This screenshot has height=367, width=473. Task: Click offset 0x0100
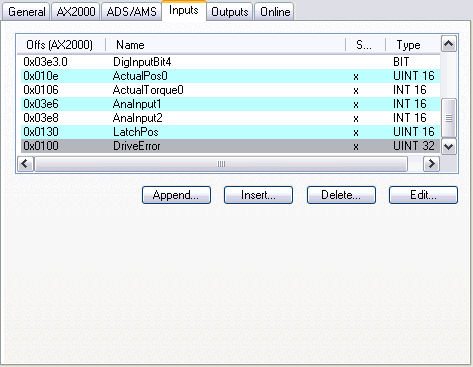tap(41, 146)
